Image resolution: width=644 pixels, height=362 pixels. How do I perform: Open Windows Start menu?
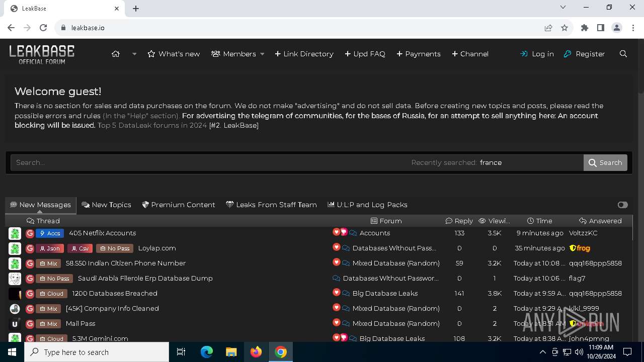[12, 352]
